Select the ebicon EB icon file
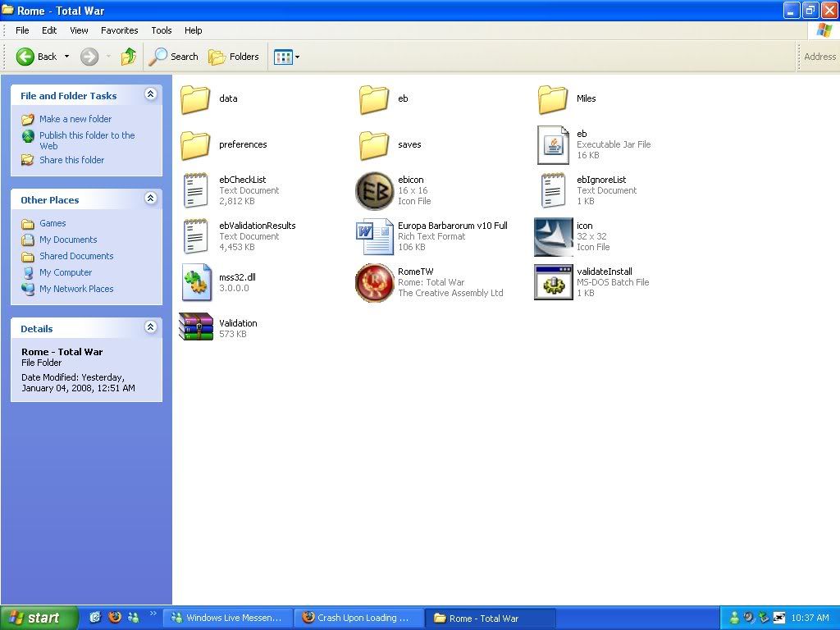 click(374, 190)
